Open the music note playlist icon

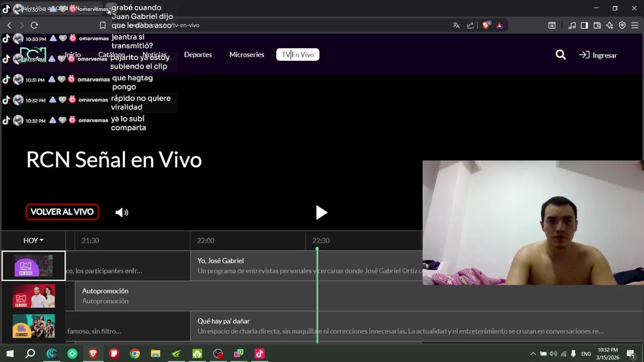coord(572,25)
